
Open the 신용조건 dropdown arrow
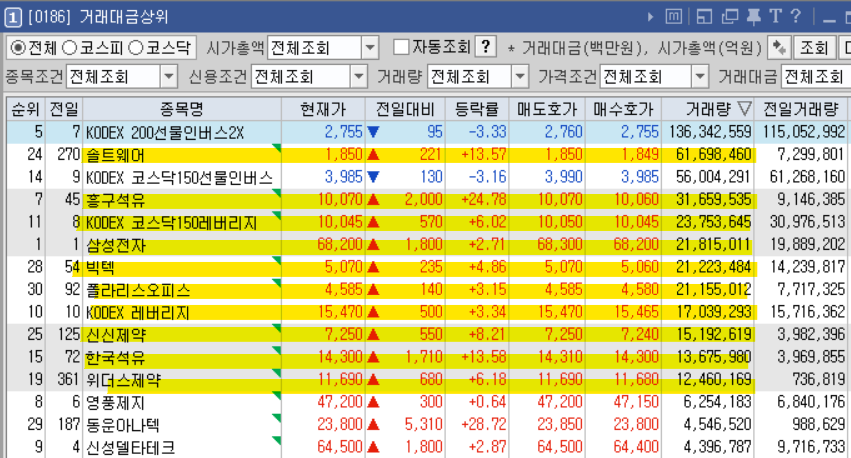pyautogui.click(x=358, y=77)
